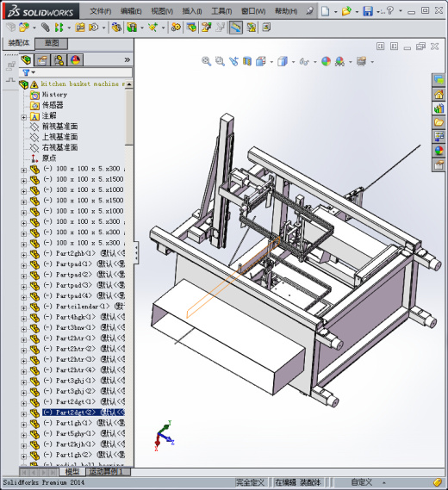448x490 pixels.
Task: Click the Hide/Show Items glasses icon
Action: [x=304, y=61]
